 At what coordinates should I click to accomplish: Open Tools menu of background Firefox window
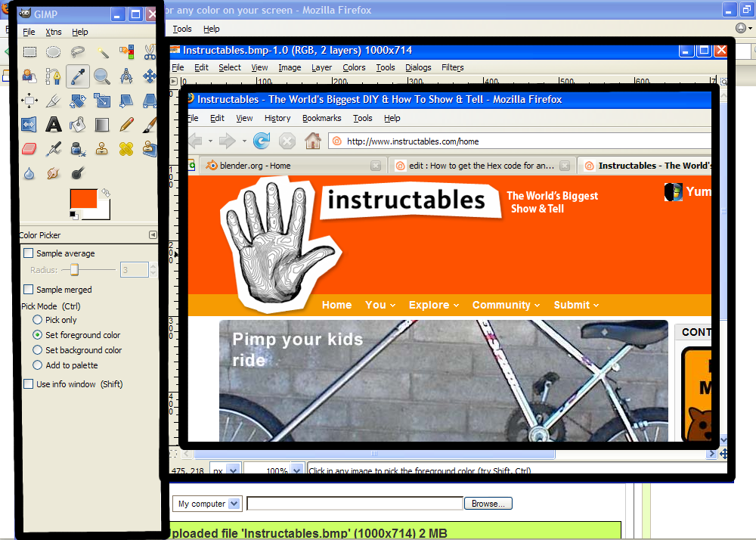pyautogui.click(x=182, y=29)
